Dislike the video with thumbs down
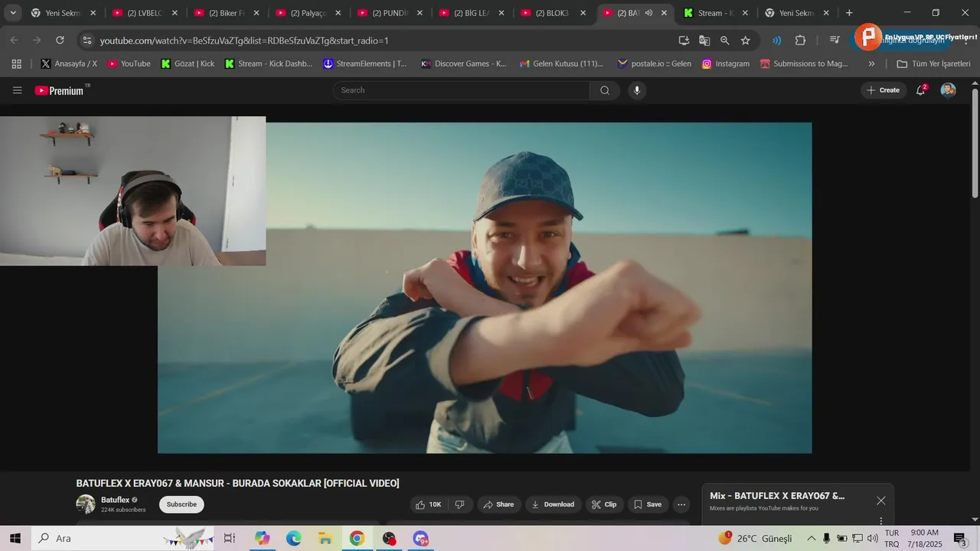This screenshot has width=980, height=551. [x=460, y=504]
